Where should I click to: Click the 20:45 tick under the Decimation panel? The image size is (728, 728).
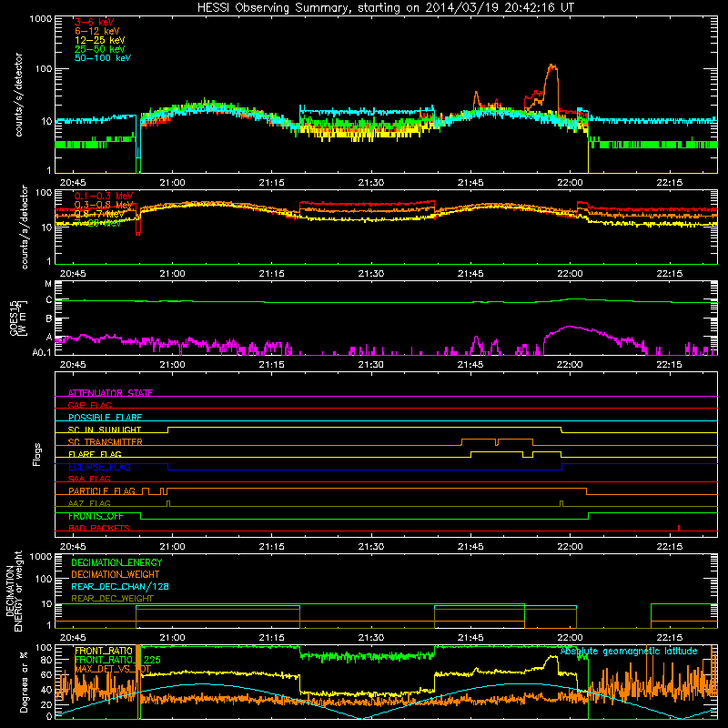point(73,638)
